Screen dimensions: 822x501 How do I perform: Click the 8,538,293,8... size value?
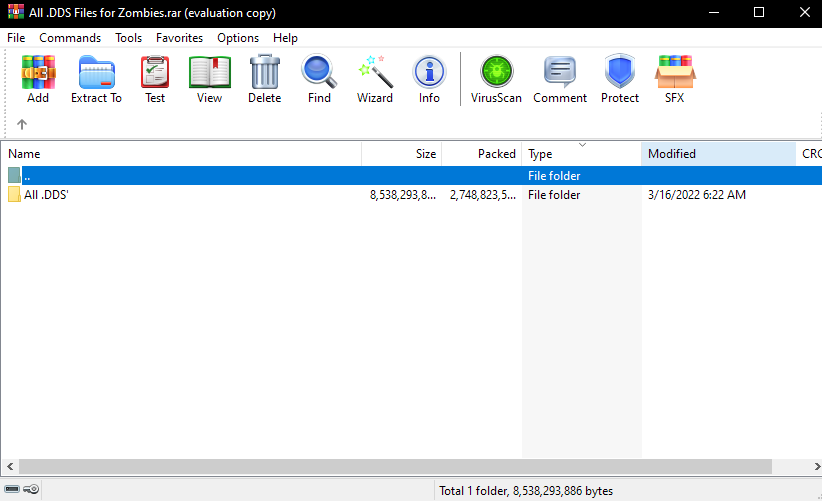click(403, 195)
